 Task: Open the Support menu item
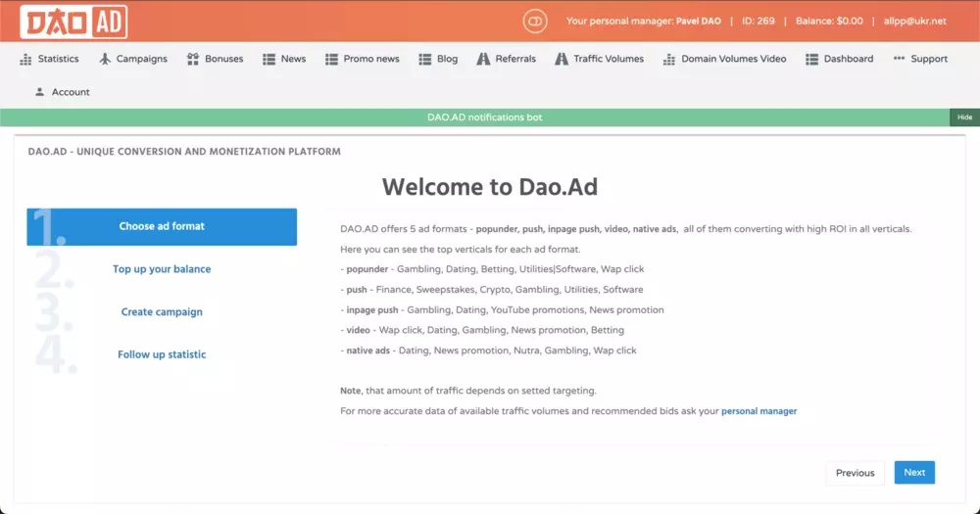click(920, 59)
